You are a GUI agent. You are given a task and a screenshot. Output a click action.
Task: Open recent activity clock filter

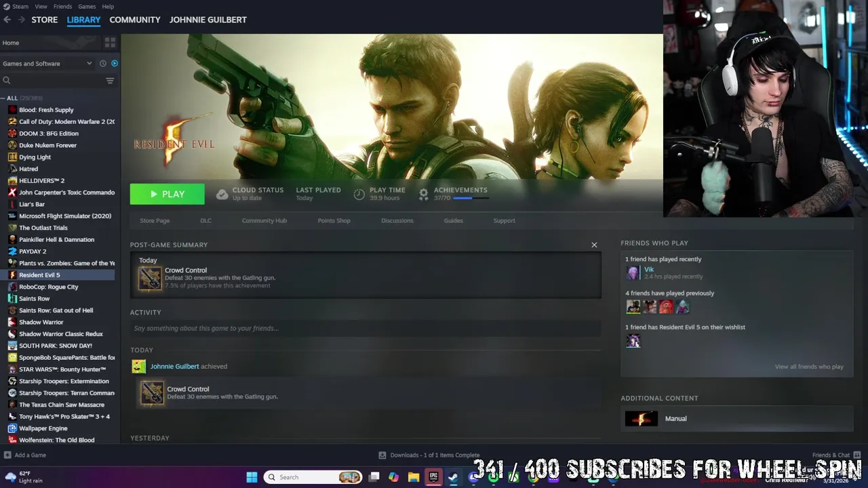103,64
